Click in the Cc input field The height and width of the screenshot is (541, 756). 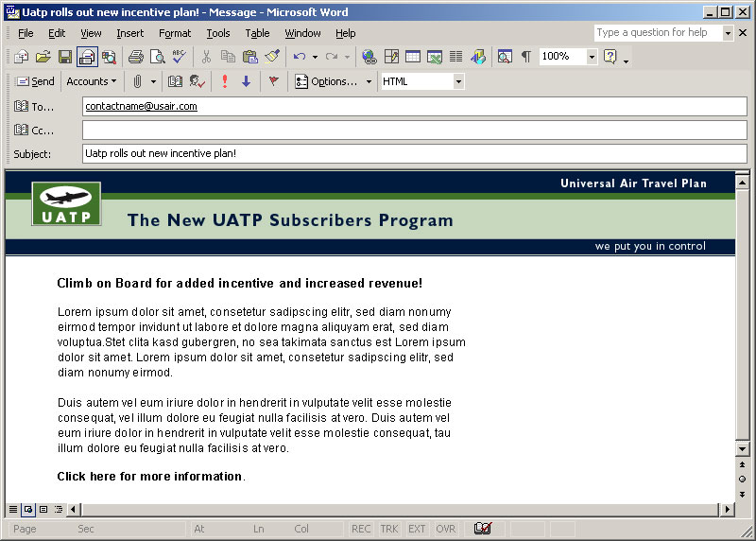[414, 131]
